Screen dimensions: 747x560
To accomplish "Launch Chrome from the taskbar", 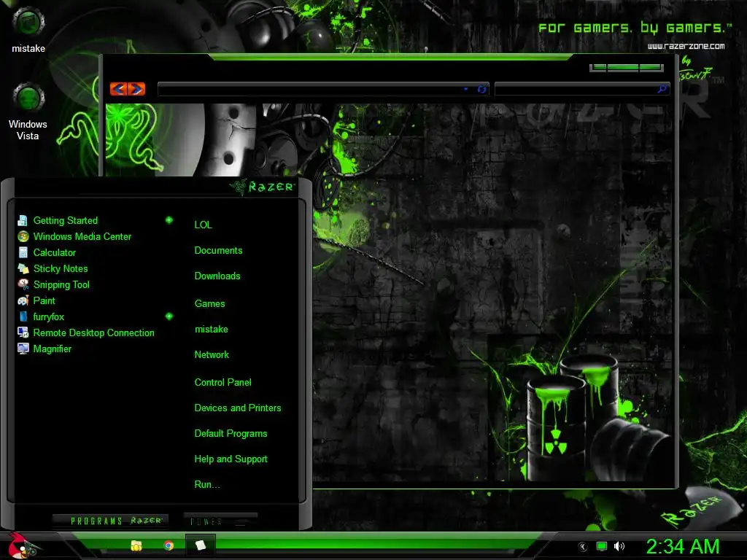I will (169, 545).
